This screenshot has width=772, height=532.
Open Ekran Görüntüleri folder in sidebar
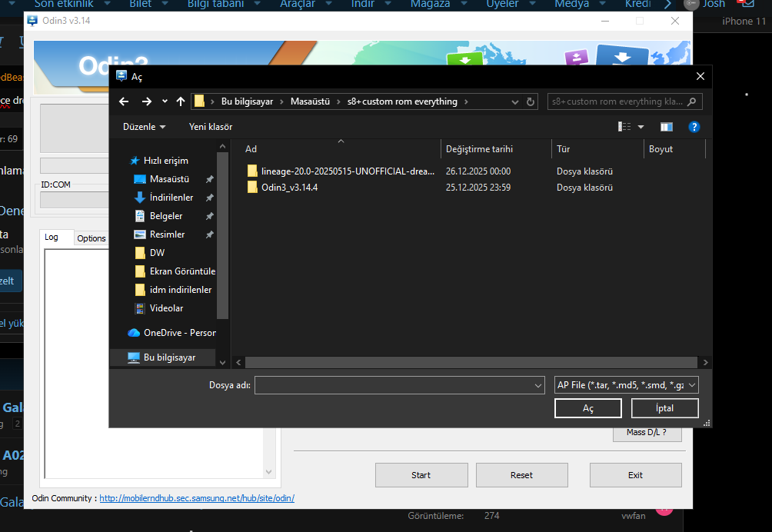coord(182,271)
